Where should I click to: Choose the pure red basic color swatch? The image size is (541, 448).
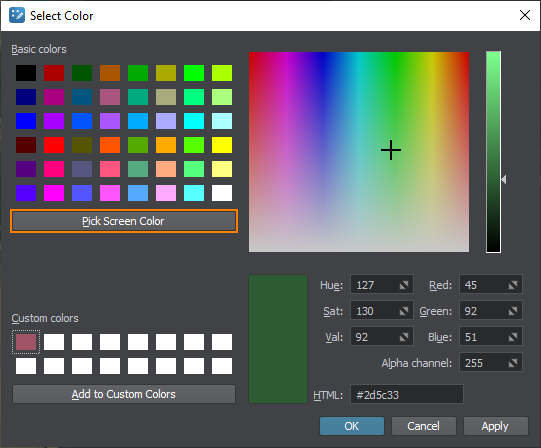pyautogui.click(x=54, y=145)
